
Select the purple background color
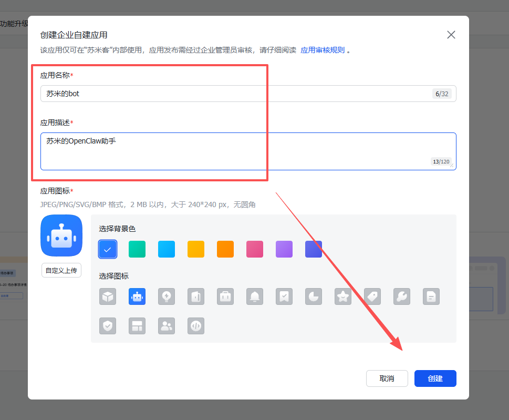coord(284,249)
